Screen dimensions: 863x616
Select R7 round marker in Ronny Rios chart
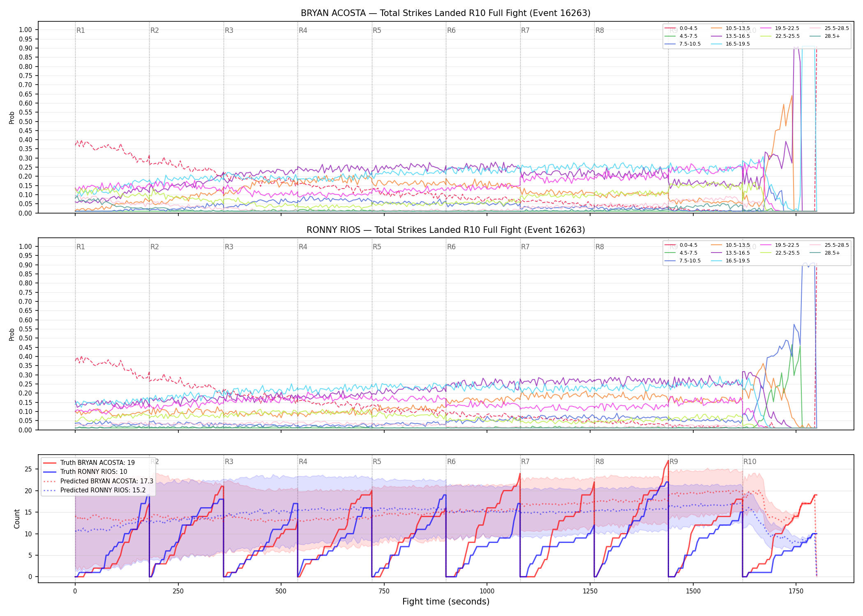point(525,247)
